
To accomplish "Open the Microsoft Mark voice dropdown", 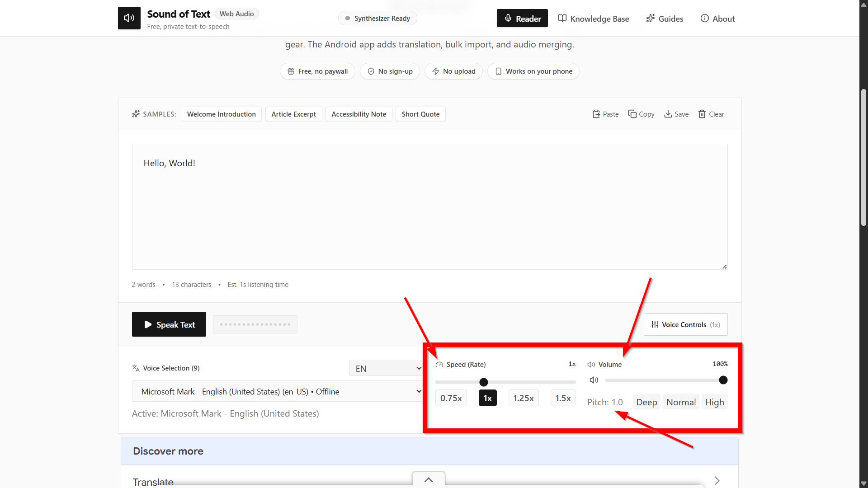I will (278, 391).
